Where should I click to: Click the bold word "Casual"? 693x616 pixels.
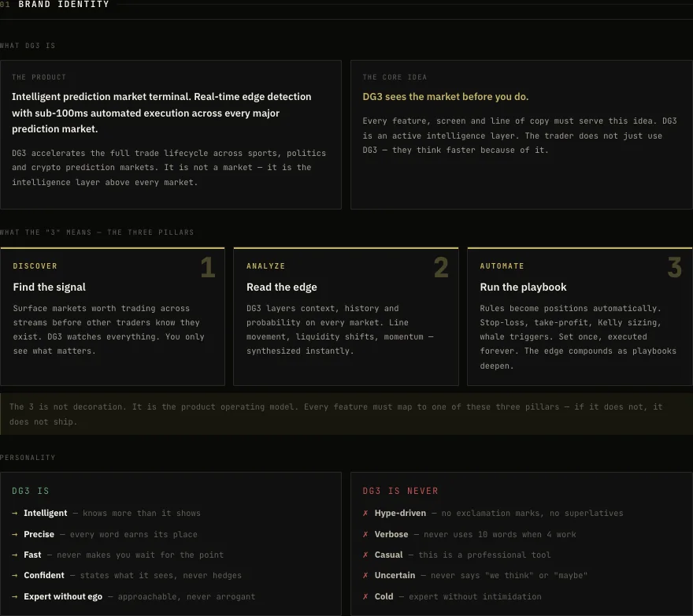tap(389, 555)
